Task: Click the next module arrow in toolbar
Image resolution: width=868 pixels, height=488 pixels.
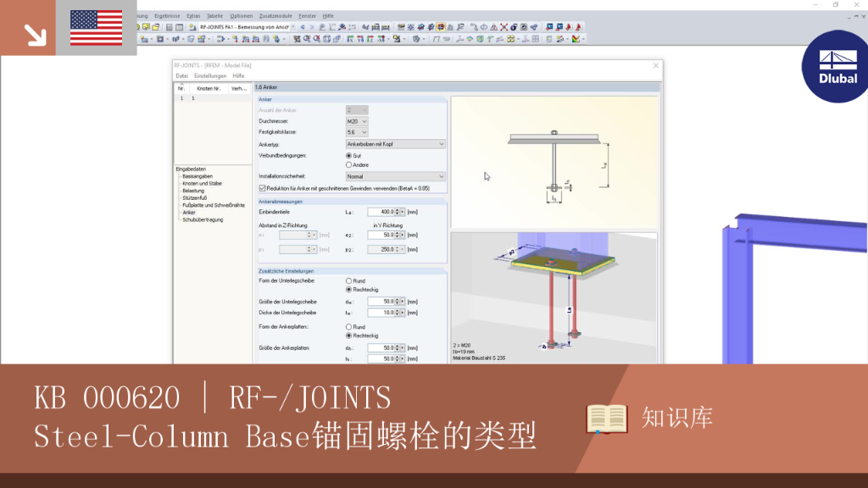Action: (x=312, y=27)
